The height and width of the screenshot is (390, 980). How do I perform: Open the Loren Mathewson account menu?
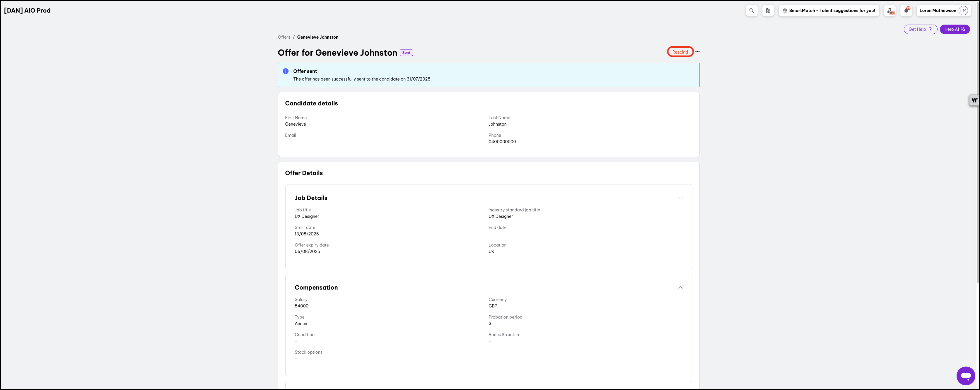click(938, 11)
